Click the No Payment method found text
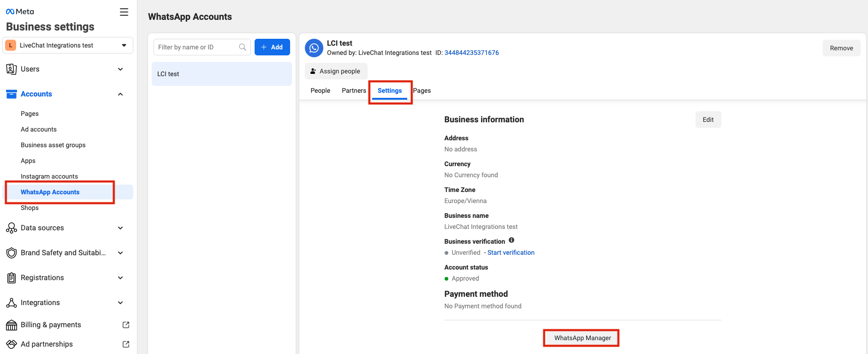 483,306
